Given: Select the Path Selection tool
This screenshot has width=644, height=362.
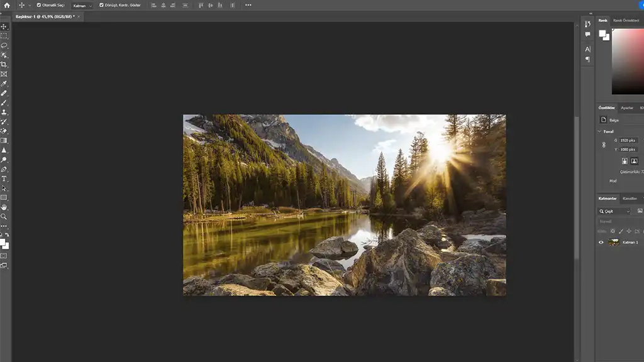Looking at the screenshot, I should [4, 188].
